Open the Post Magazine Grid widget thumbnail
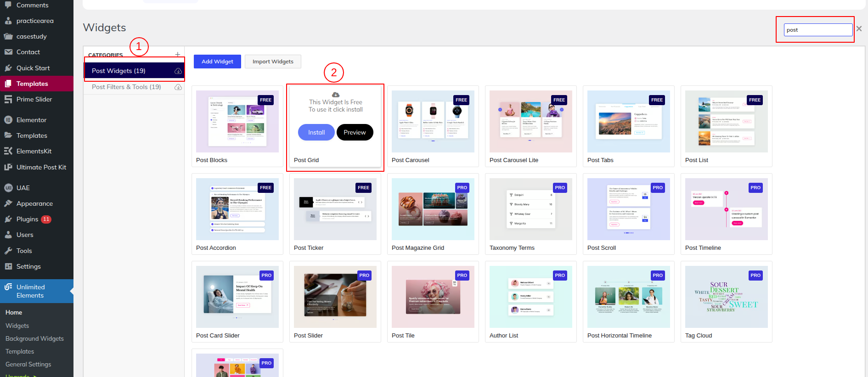Screen dimensions: 868x377 point(433,209)
